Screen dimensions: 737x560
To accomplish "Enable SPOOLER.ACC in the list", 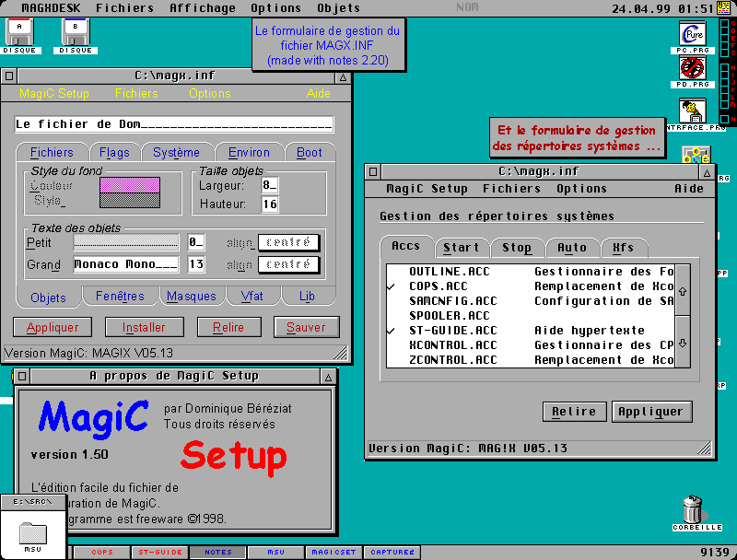I will pos(531,316).
